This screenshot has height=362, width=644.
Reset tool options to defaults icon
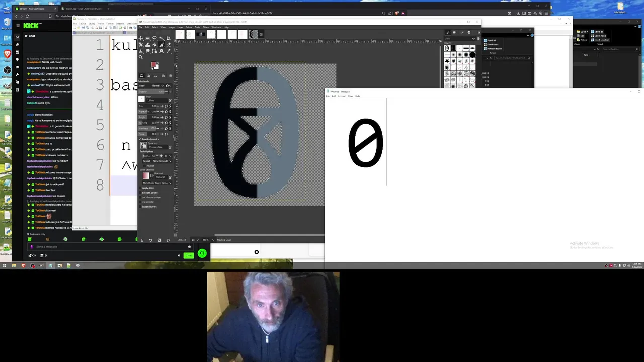168,240
